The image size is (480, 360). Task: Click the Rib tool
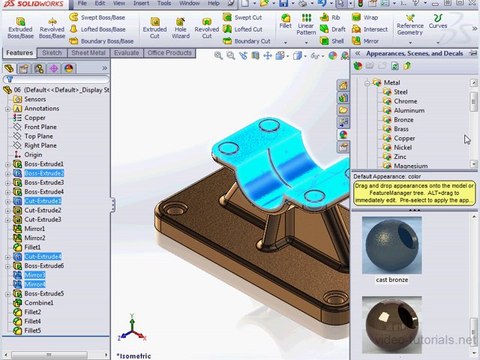(x=330, y=17)
